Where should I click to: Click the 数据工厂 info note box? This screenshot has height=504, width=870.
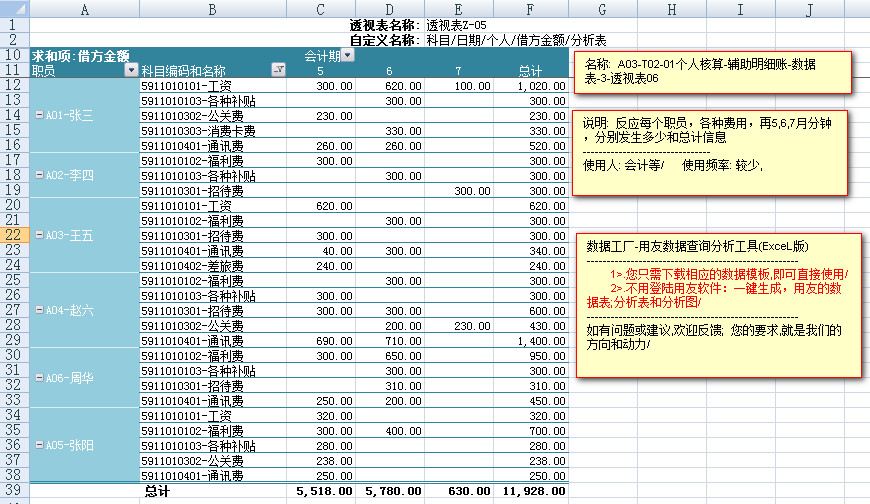(x=714, y=305)
